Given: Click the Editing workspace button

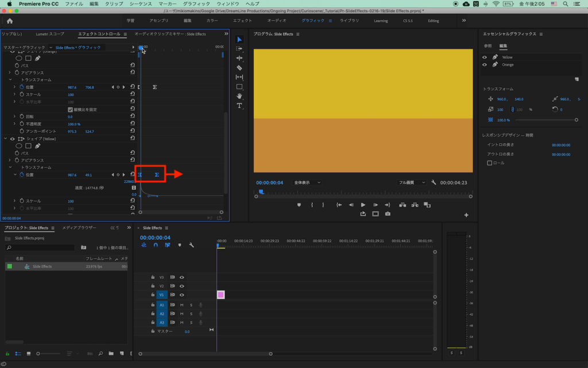Looking at the screenshot, I should click(x=433, y=21).
